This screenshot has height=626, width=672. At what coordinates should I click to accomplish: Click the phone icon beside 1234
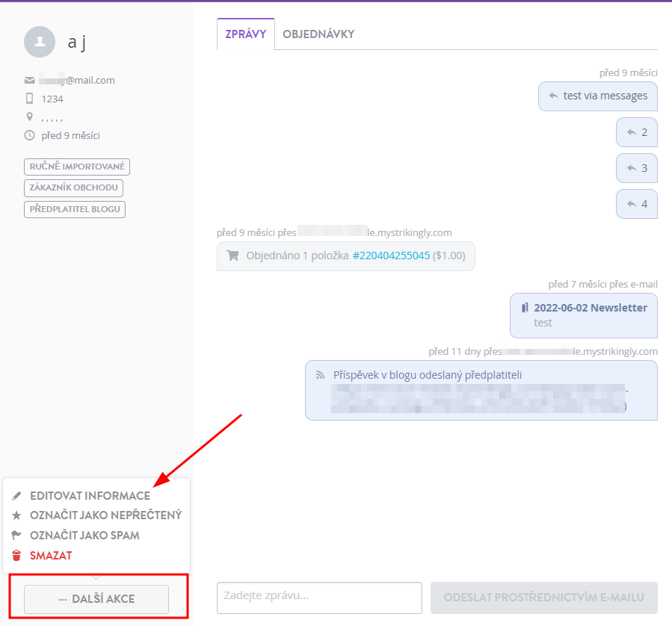pyautogui.click(x=29, y=99)
